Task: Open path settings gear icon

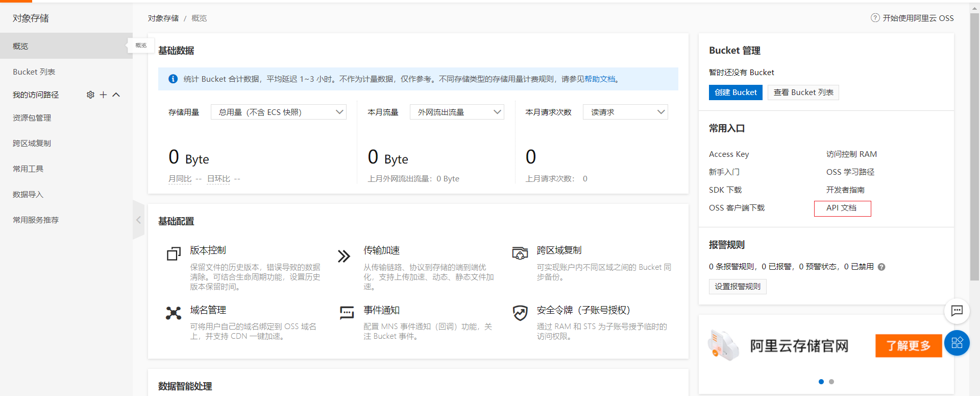Action: (x=90, y=95)
